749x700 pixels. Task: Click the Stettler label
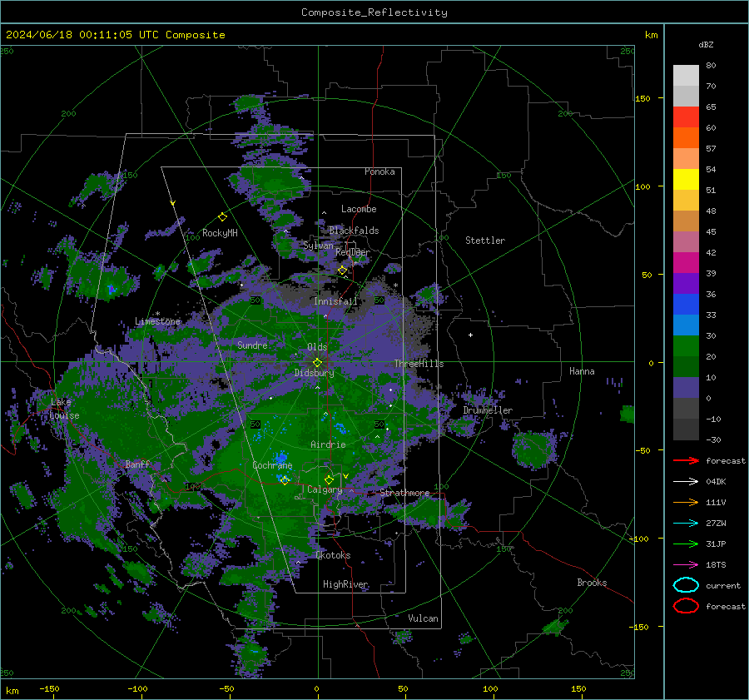click(485, 241)
